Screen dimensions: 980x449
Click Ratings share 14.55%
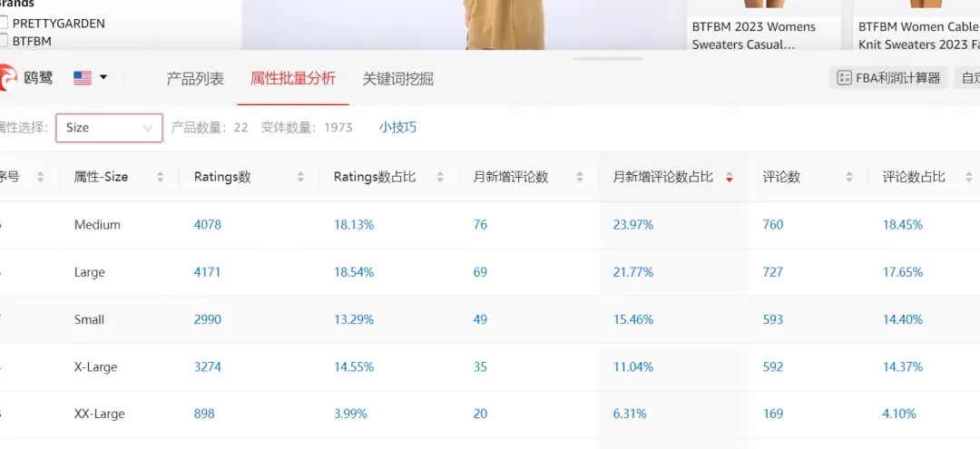pyautogui.click(x=354, y=367)
